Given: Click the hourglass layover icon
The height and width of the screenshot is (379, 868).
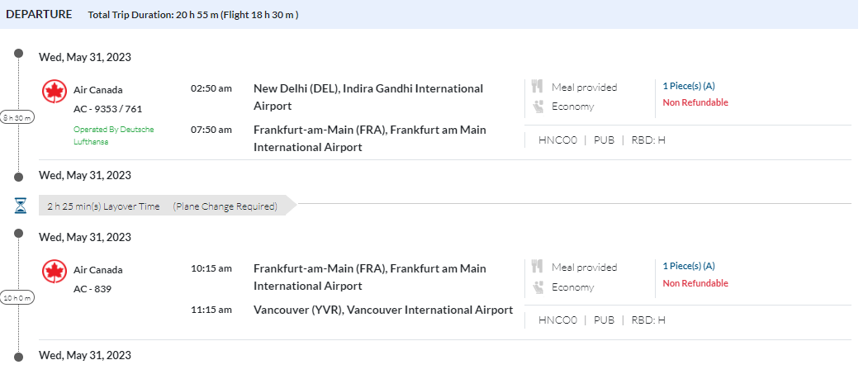Looking at the screenshot, I should (21, 206).
